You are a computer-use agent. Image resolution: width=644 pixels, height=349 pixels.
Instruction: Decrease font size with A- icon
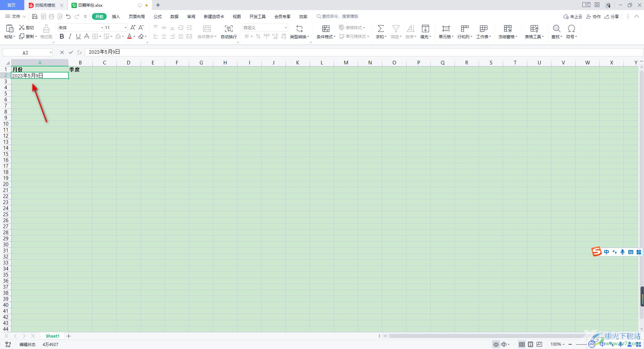coord(141,28)
